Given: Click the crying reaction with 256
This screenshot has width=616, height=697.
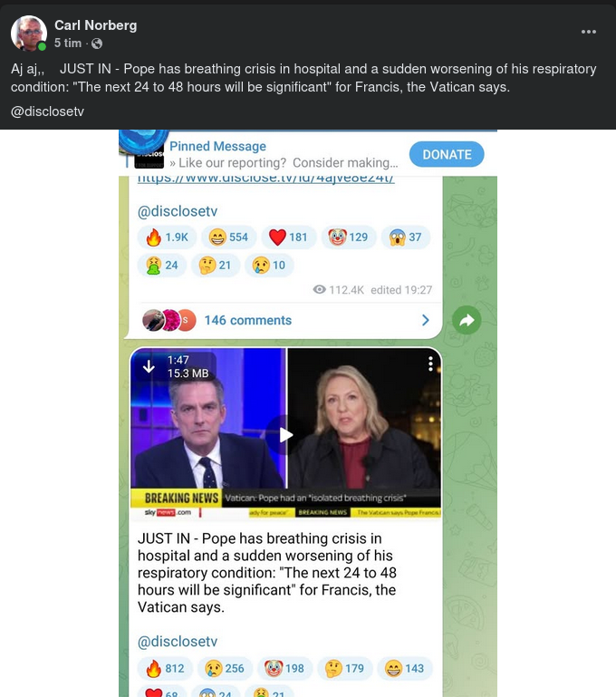Looking at the screenshot, I should coord(225,668).
